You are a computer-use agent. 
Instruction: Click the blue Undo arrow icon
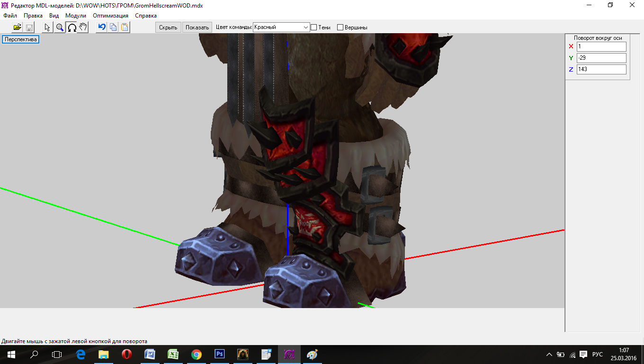click(101, 27)
